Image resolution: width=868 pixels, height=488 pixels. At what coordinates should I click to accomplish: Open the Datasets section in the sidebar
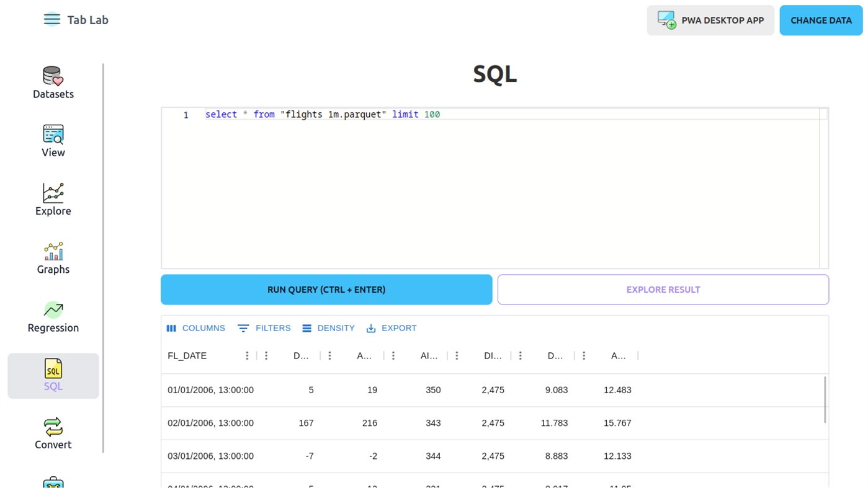(53, 83)
